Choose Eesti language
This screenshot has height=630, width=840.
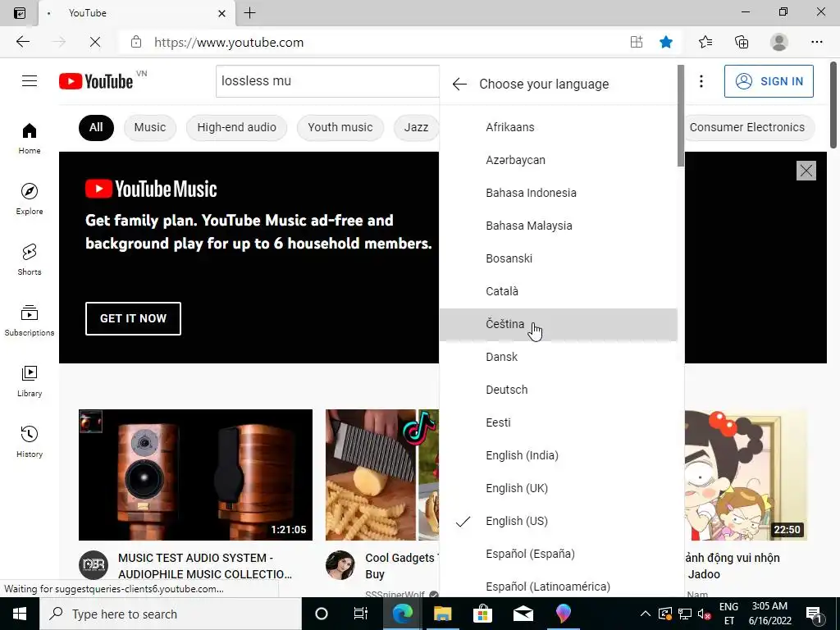pos(558,422)
